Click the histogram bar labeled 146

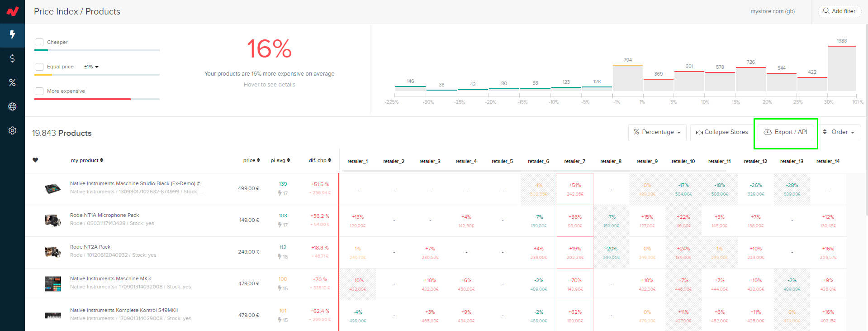410,89
